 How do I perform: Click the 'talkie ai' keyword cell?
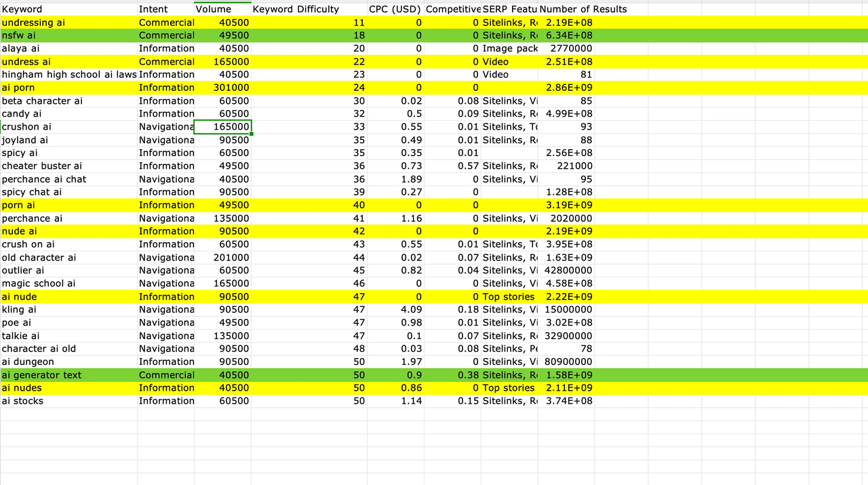[68, 336]
